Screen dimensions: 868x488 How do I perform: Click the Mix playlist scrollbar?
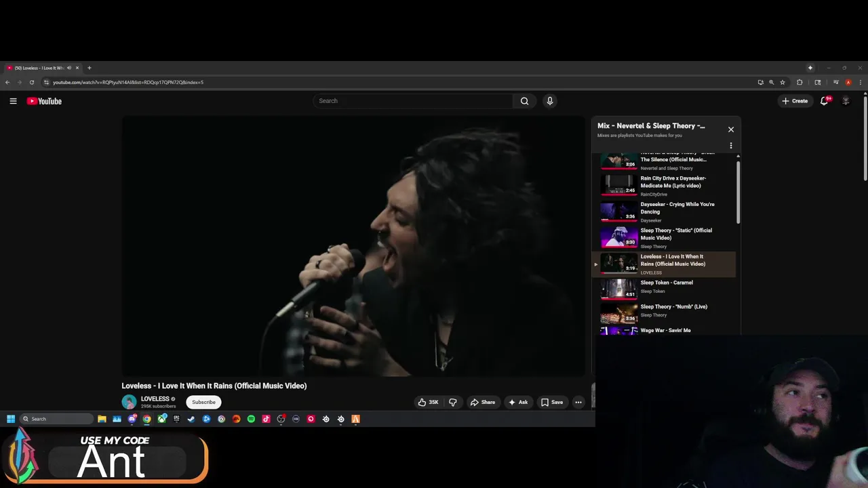[x=738, y=192]
